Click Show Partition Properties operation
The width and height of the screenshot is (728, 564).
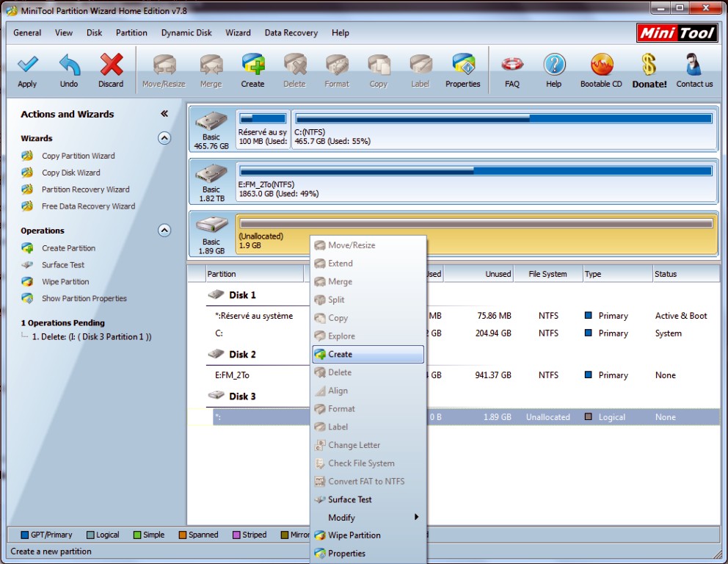tap(84, 298)
